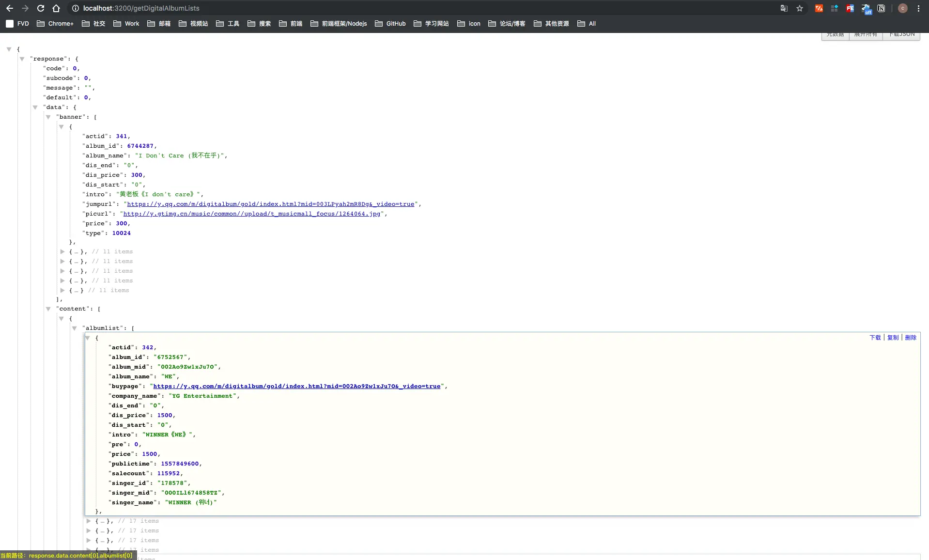Open the picurl image link

252,214
